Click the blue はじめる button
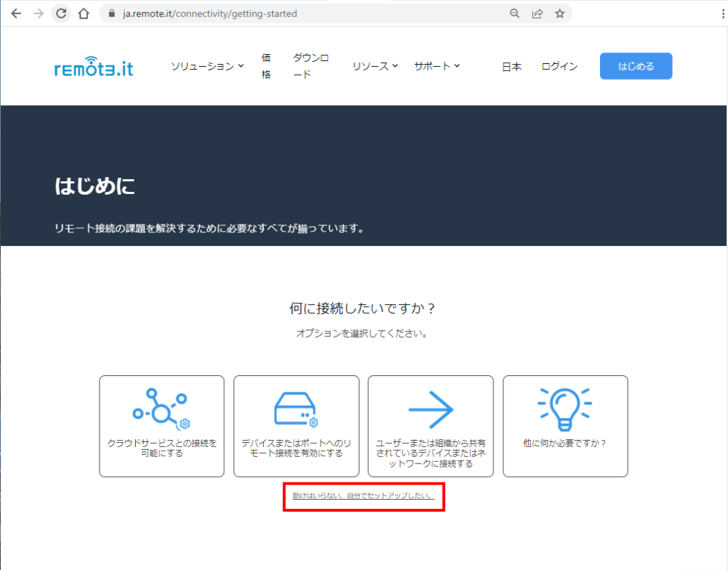Viewport: 728px width, 570px height. pos(636,66)
